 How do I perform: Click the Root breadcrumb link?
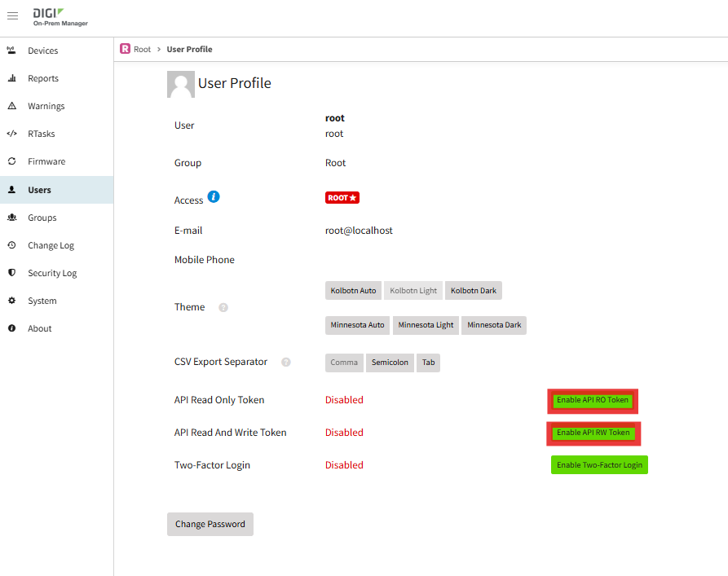click(x=142, y=49)
